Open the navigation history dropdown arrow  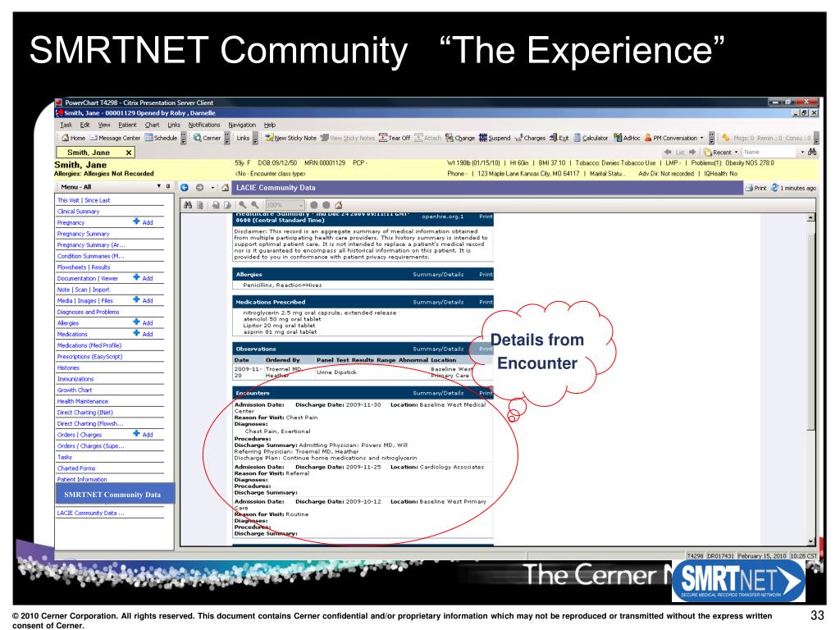[212, 188]
